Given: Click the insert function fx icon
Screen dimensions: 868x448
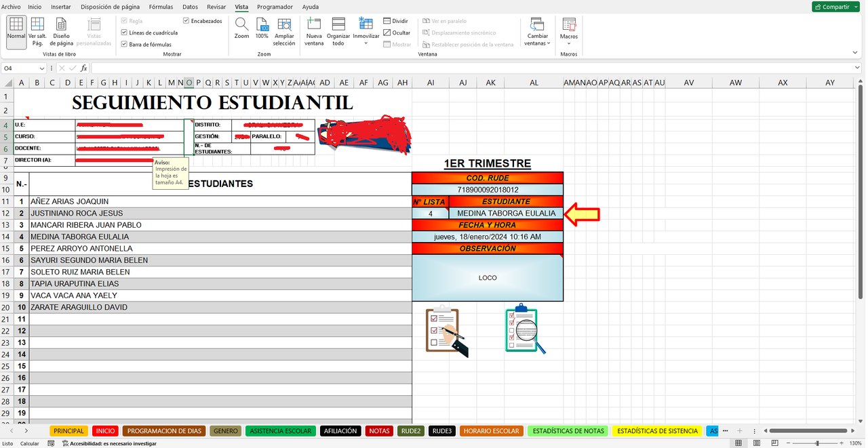Looking at the screenshot, I should (x=83, y=68).
